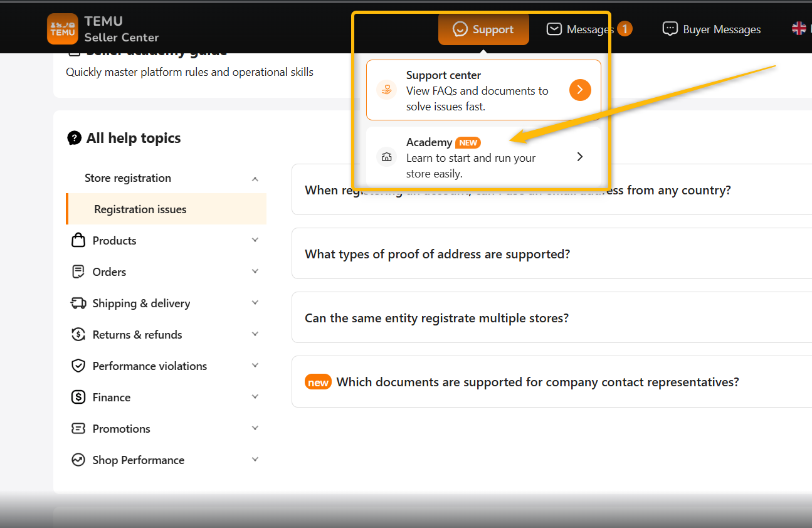This screenshot has height=528, width=812.
Task: Click 'Quickly master platform rules' text
Action: pos(189,72)
